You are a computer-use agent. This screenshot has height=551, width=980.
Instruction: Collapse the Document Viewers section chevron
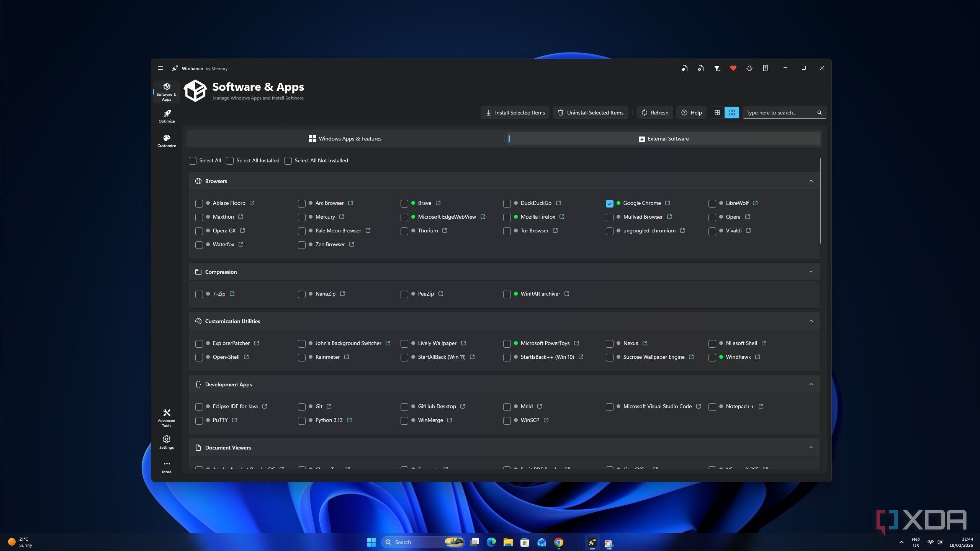[811, 448]
